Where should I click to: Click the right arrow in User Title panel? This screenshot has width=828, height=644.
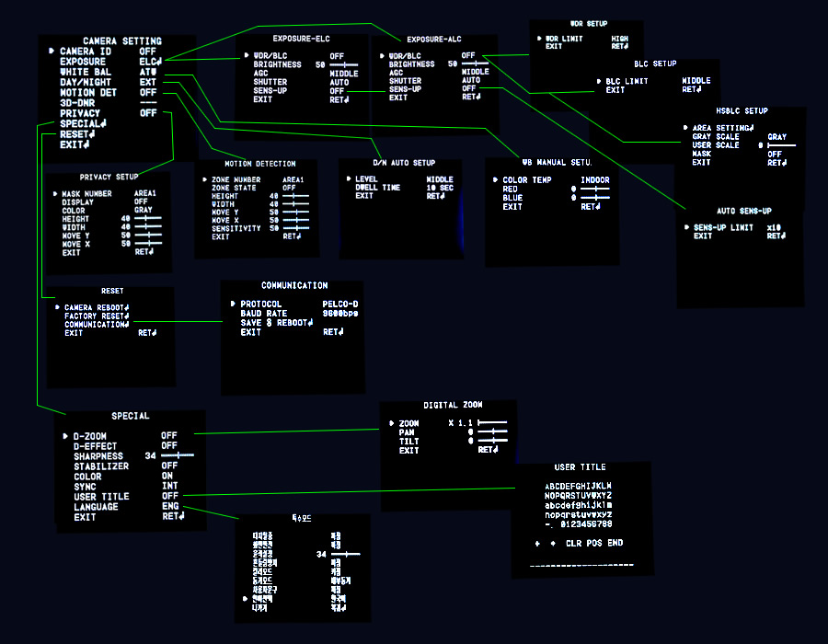coord(553,544)
